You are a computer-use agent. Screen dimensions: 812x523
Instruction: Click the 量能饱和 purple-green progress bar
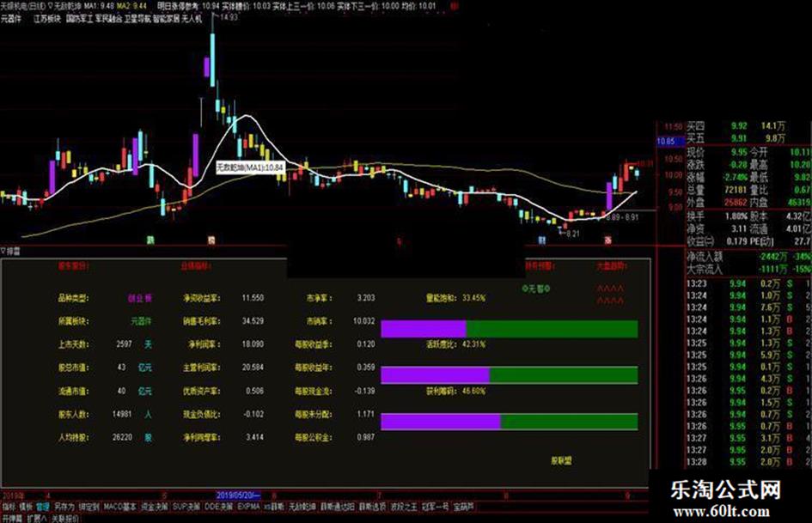(x=509, y=329)
